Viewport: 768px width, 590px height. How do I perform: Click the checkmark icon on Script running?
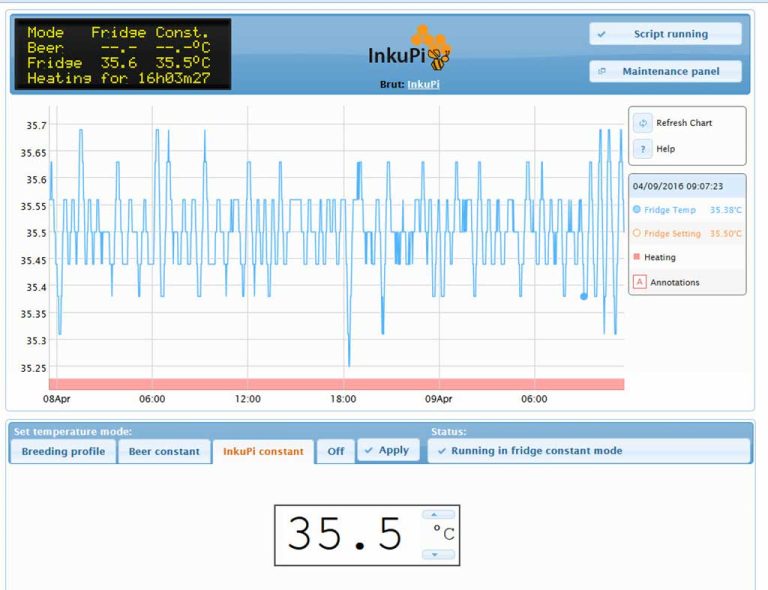(602, 34)
